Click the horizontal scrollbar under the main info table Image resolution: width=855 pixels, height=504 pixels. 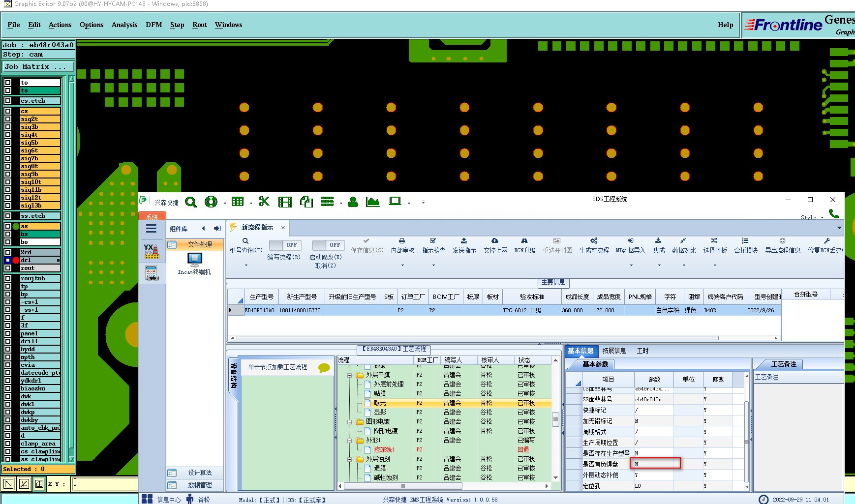(477, 338)
